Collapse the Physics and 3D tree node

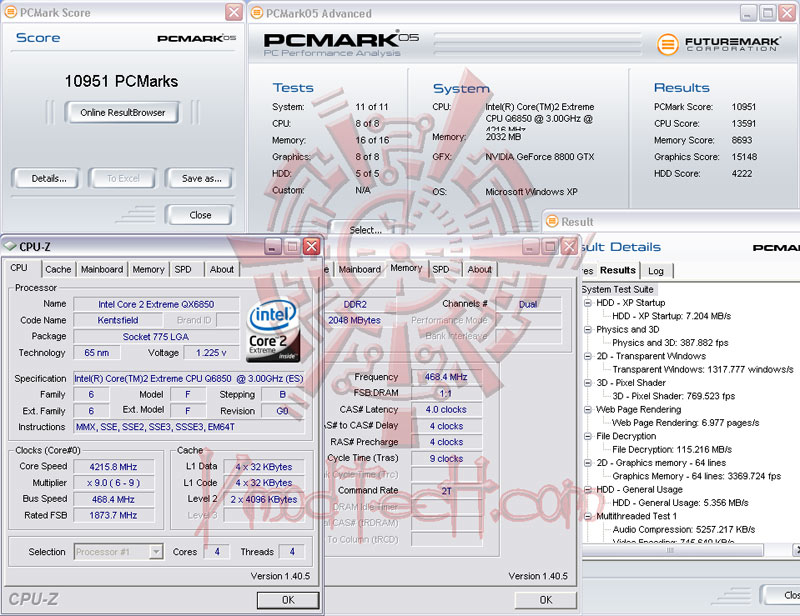(588, 330)
